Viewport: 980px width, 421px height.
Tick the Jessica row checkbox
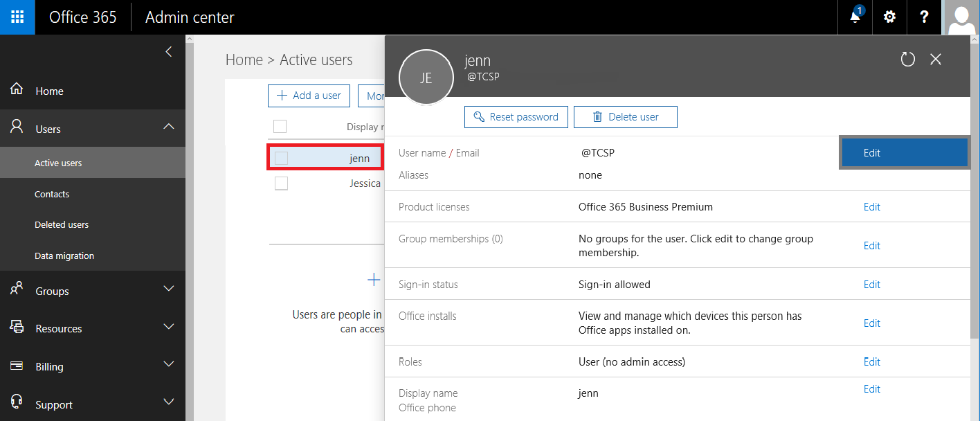coord(281,183)
